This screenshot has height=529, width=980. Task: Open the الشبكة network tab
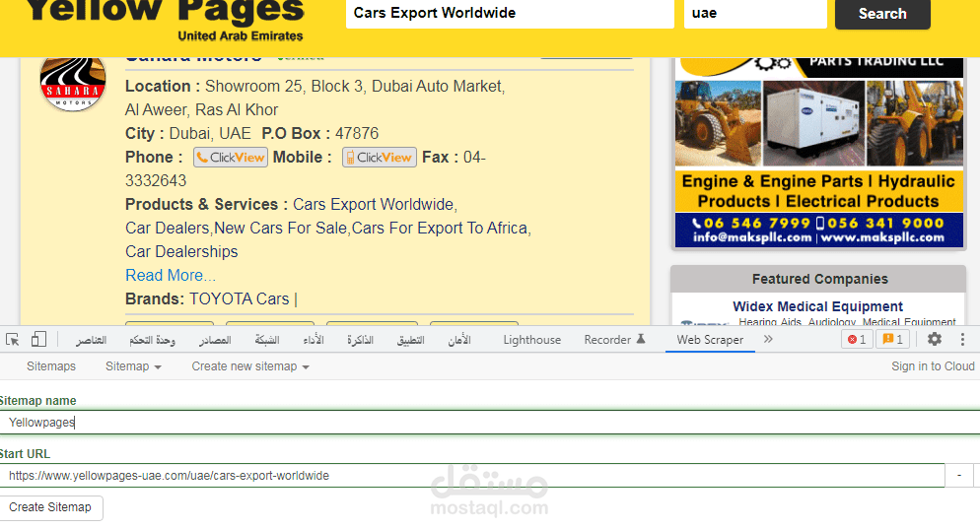click(x=267, y=340)
